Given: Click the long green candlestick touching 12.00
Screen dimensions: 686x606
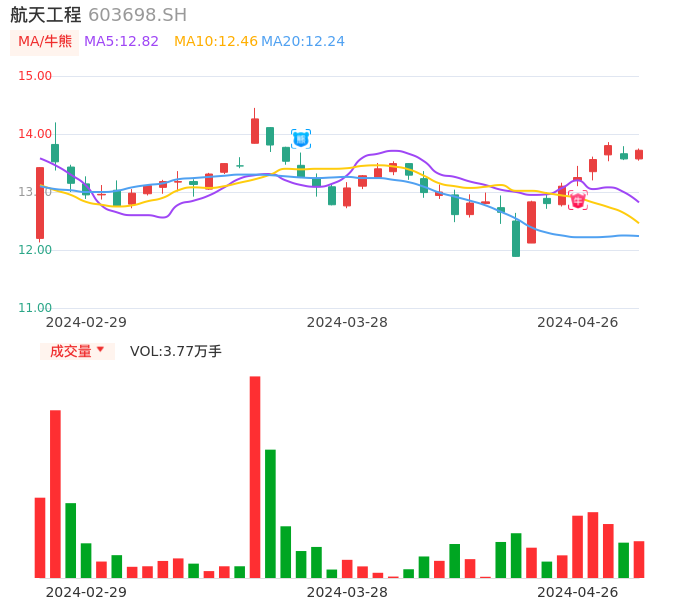Looking at the screenshot, I should point(516,238).
